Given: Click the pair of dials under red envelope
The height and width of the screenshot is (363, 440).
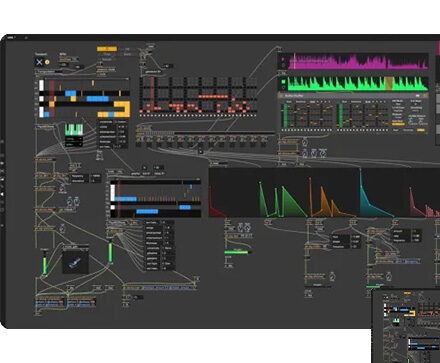Looking at the screenshot, I should point(244,228).
